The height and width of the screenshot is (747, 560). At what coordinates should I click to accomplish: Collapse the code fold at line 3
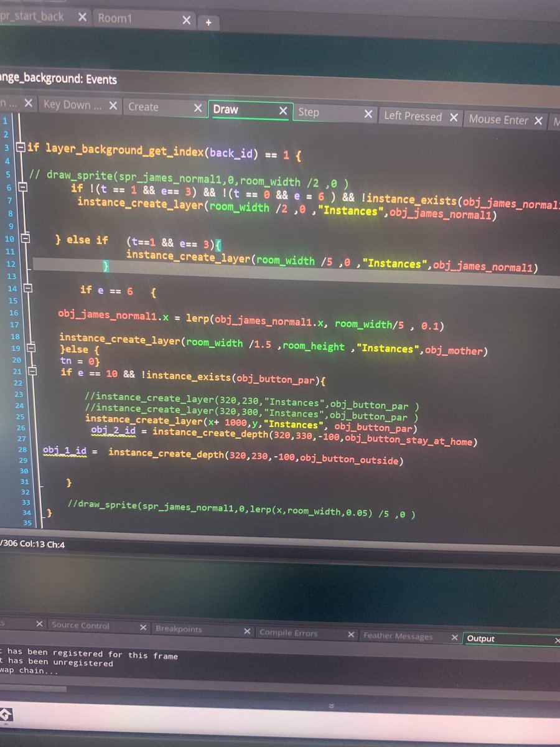tap(21, 148)
